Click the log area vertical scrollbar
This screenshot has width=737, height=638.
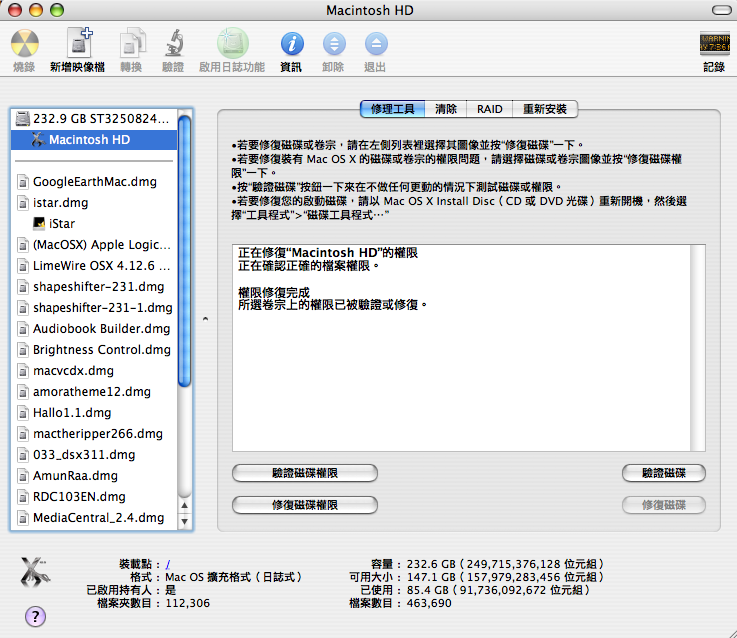(x=698, y=347)
